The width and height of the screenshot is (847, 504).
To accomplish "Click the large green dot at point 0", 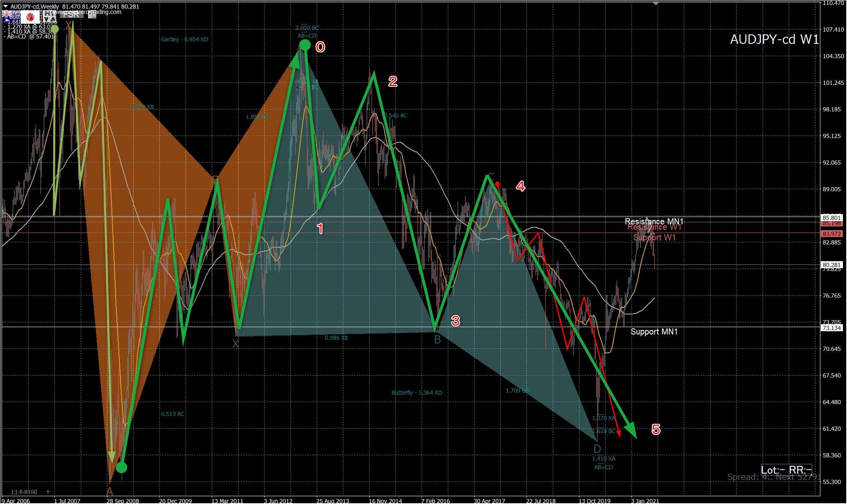I will 305,45.
